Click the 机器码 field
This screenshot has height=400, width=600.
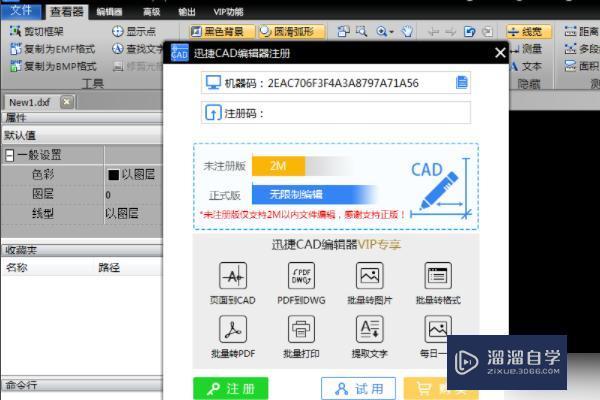coord(336,83)
